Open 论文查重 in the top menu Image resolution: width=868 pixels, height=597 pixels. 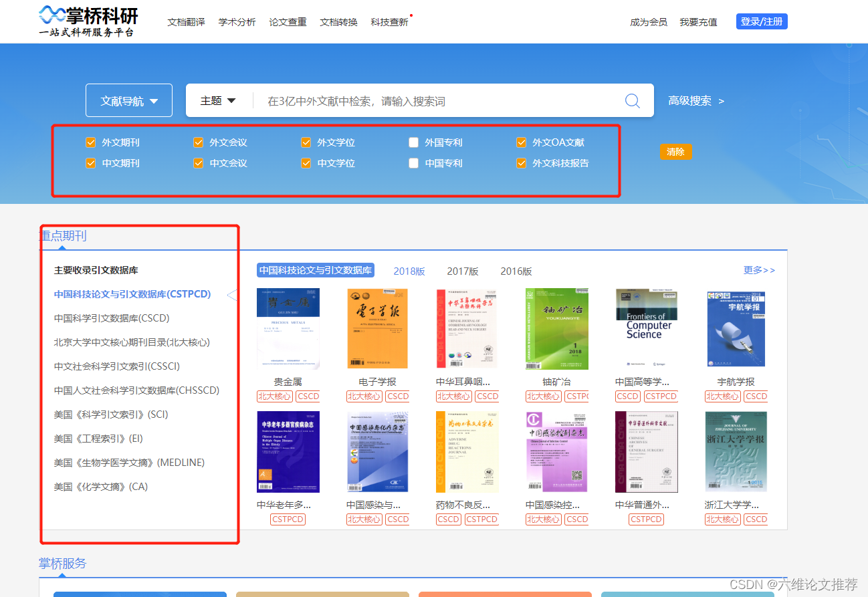pos(288,22)
